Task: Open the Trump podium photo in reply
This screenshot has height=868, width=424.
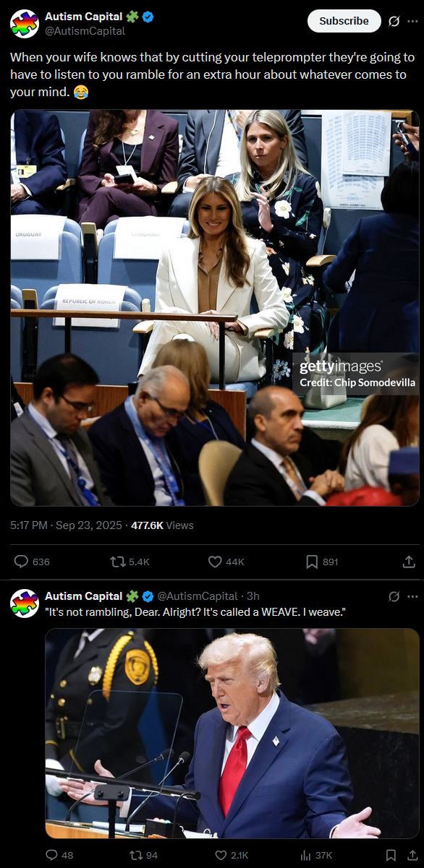Action: point(232,734)
